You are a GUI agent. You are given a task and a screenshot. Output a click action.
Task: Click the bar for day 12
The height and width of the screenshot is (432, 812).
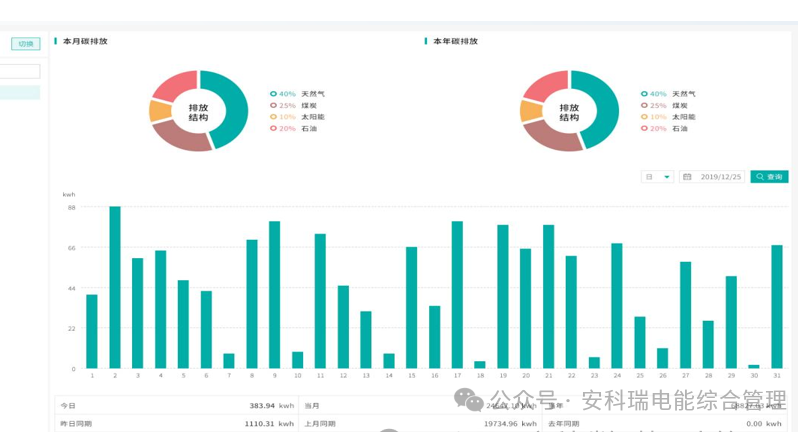(x=343, y=327)
